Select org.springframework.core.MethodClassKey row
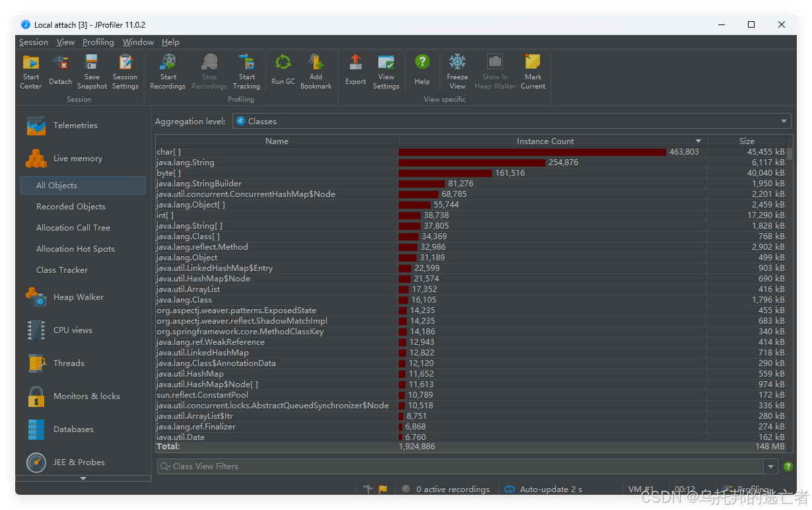The width and height of the screenshot is (812, 510). point(471,332)
